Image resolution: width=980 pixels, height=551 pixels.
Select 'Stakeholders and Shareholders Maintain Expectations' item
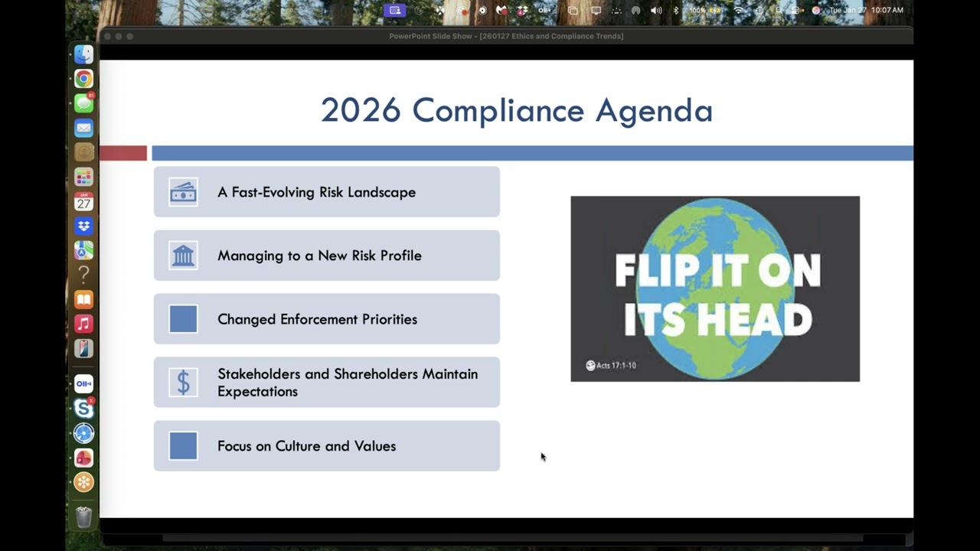[327, 383]
